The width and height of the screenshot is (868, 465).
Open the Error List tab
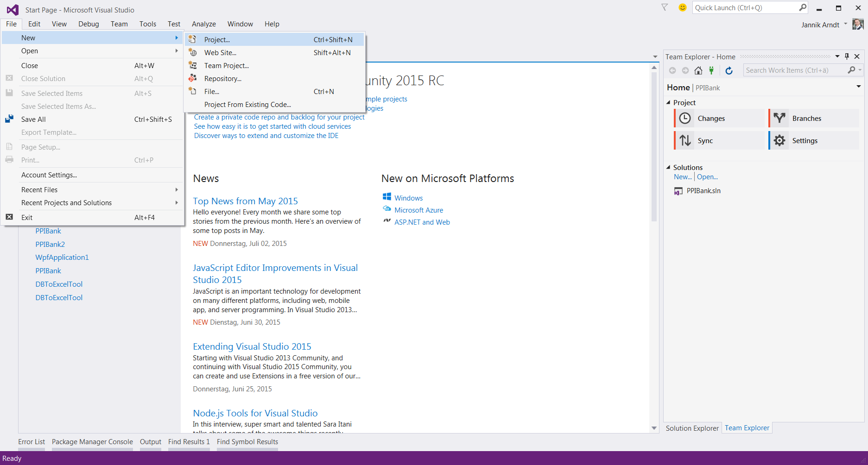pyautogui.click(x=32, y=442)
